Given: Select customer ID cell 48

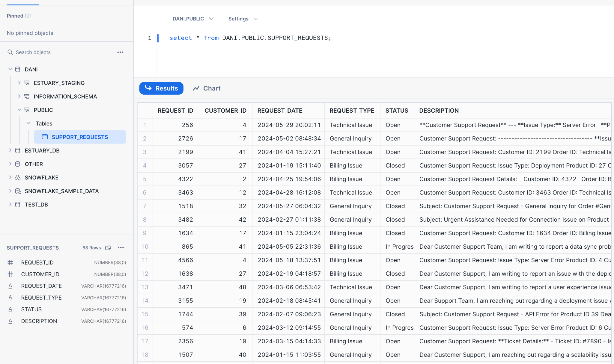Looking at the screenshot, I should pyautogui.click(x=225, y=287).
